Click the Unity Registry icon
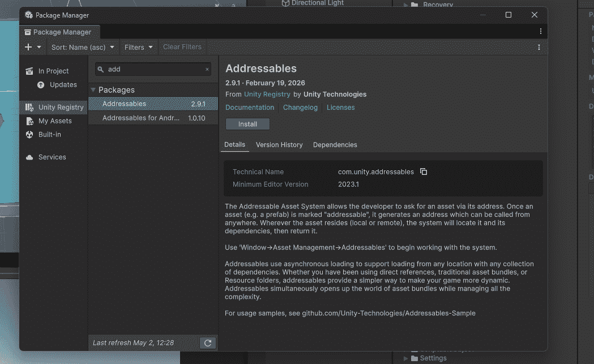594x364 pixels. [x=29, y=107]
